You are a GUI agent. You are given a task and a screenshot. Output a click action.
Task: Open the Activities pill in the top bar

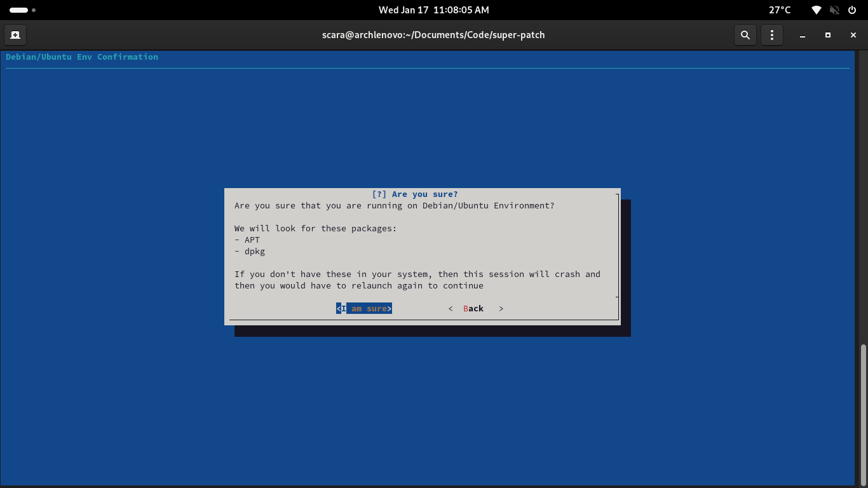click(23, 10)
